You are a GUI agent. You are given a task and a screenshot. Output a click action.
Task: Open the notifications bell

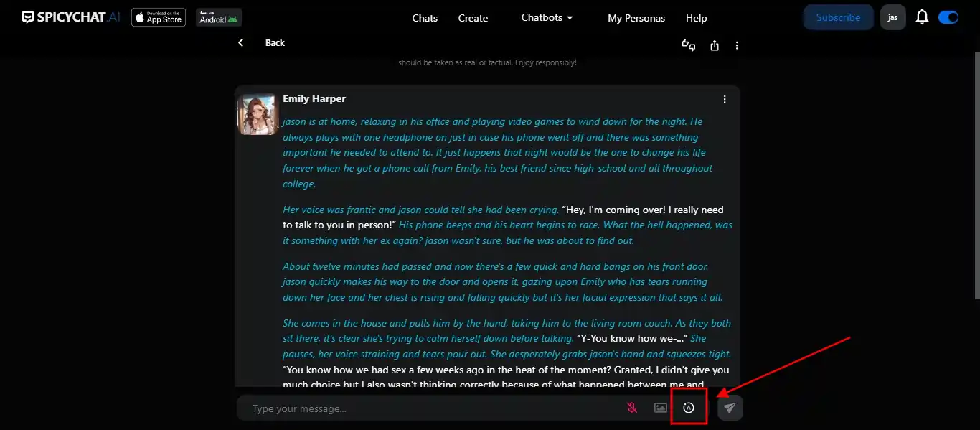[x=923, y=17]
